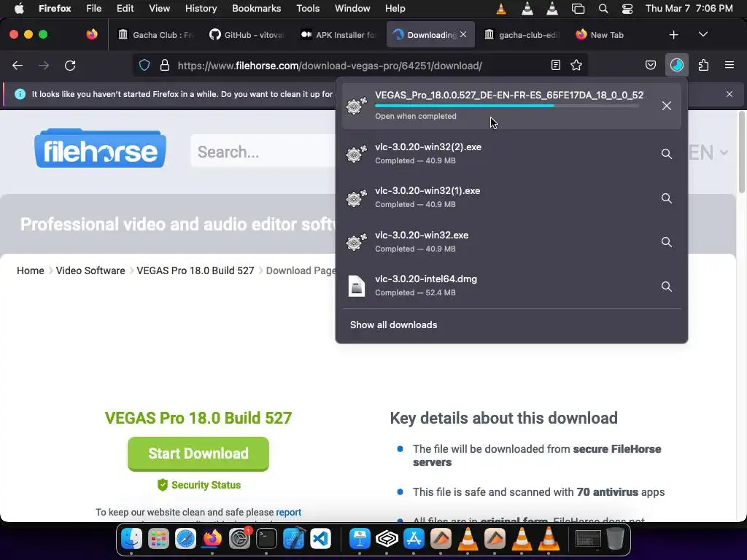Viewport: 747px width, 560px height.
Task: Click the report link
Action: [289, 513]
